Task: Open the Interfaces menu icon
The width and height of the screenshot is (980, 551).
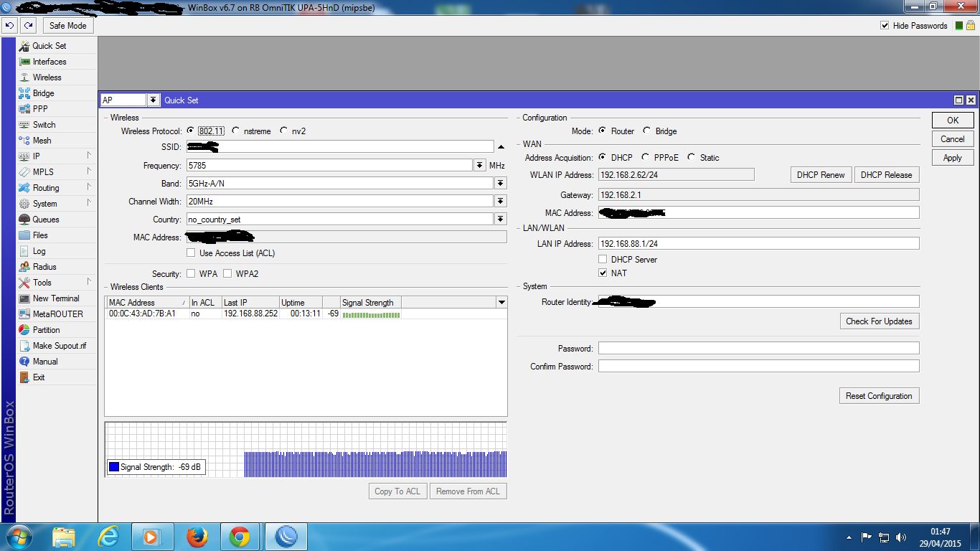Action: tap(24, 62)
